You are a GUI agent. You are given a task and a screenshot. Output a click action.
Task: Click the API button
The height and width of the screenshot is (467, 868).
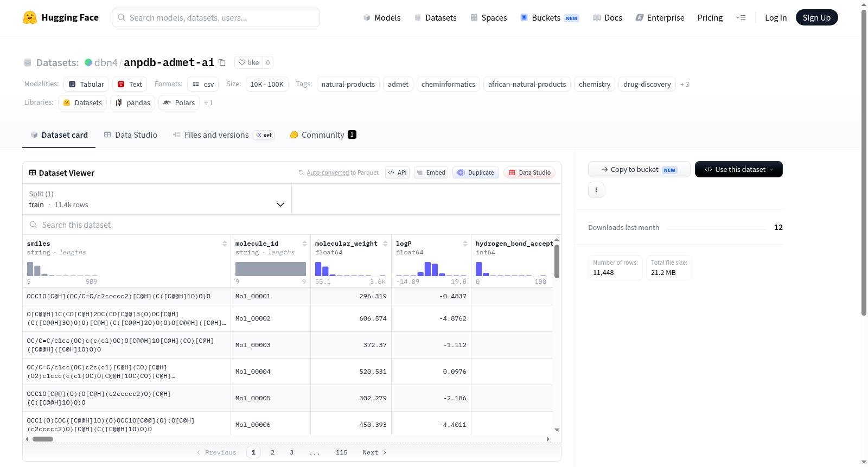pos(397,172)
